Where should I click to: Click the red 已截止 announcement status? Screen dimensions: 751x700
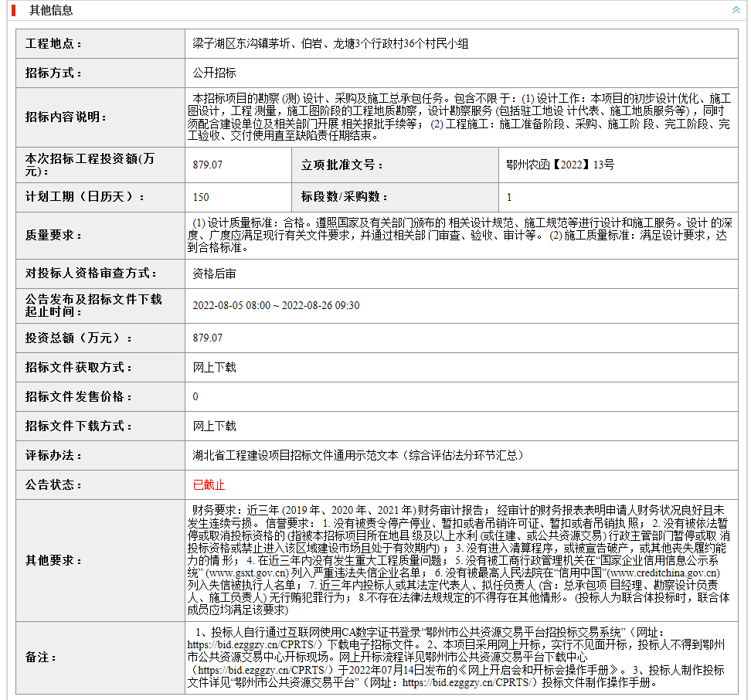click(209, 485)
